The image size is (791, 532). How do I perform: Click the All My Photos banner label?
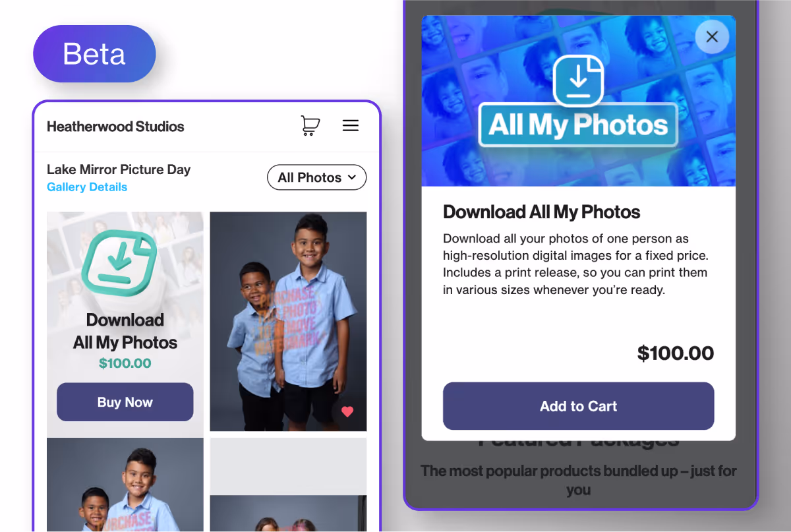pyautogui.click(x=578, y=125)
